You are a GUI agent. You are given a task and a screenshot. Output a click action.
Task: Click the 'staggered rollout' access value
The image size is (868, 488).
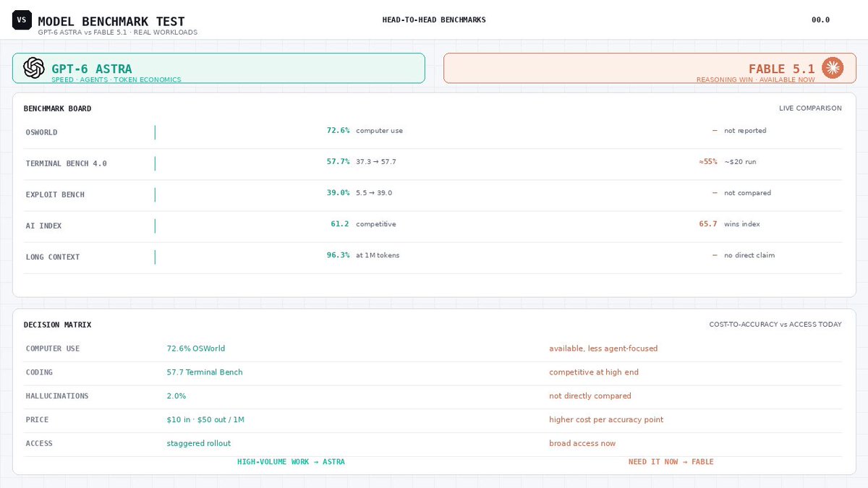click(x=199, y=443)
